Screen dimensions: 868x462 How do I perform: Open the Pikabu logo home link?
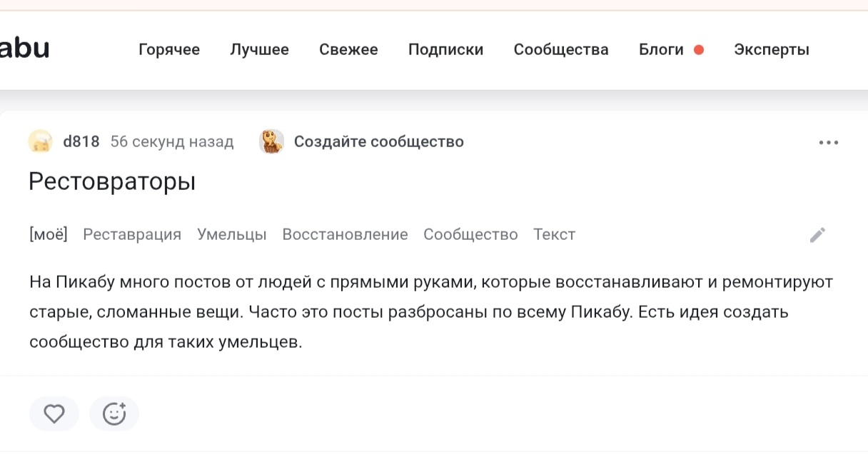click(x=24, y=49)
